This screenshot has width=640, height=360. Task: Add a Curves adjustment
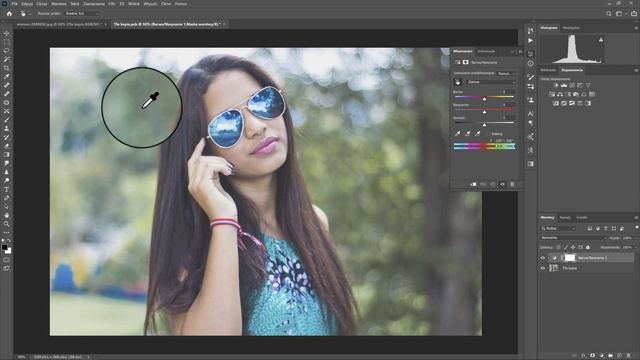pos(572,85)
